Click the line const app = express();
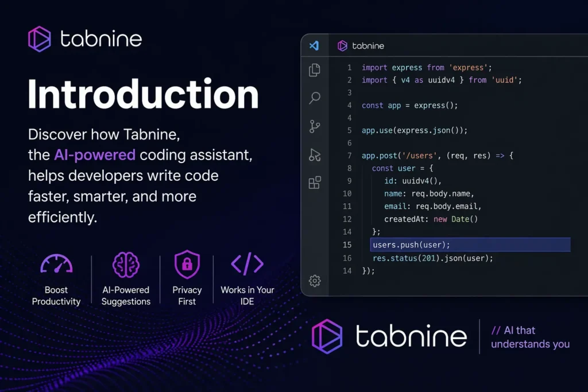588x392 pixels. click(409, 105)
